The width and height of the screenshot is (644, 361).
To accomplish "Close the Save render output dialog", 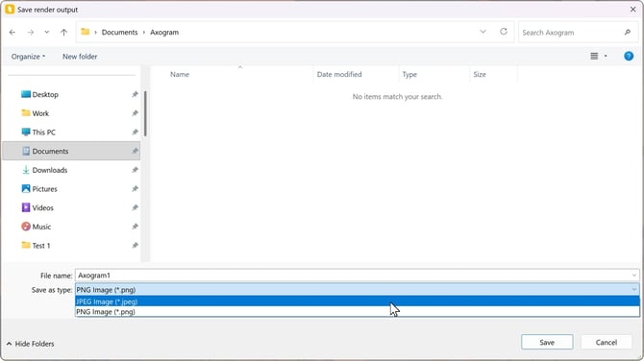I will [632, 10].
